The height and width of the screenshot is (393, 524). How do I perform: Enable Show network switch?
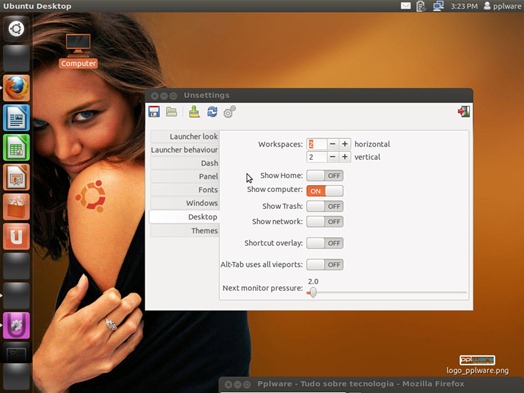coord(324,222)
